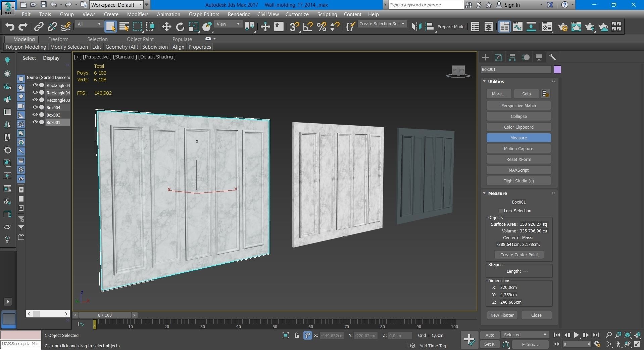644x350 pixels.
Task: Open the Help icon dropdown arrow
Action: pyautogui.click(x=573, y=5)
